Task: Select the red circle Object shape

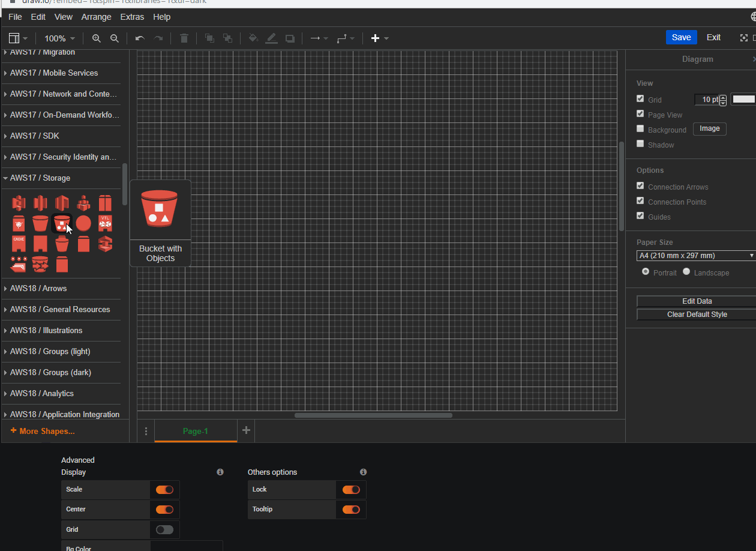Action: point(83,223)
